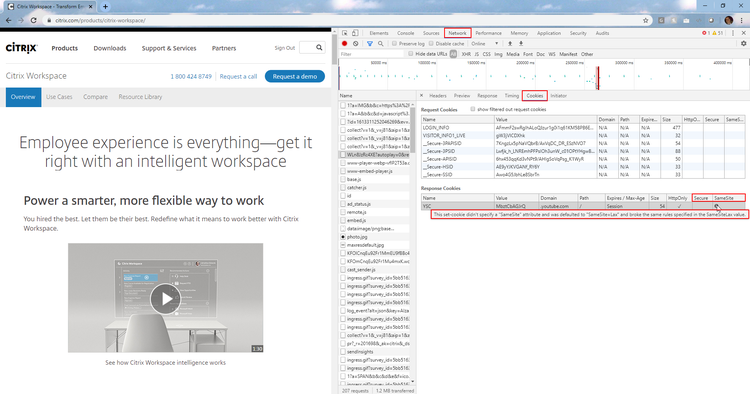Enable the Disable cache checkbox
Screen dimensions: 750x394
[x=431, y=44]
